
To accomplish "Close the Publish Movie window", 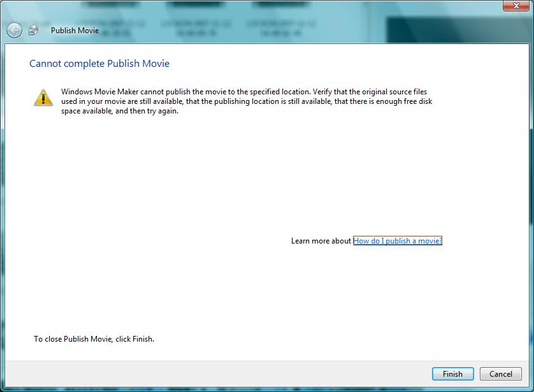I will (x=516, y=6).
